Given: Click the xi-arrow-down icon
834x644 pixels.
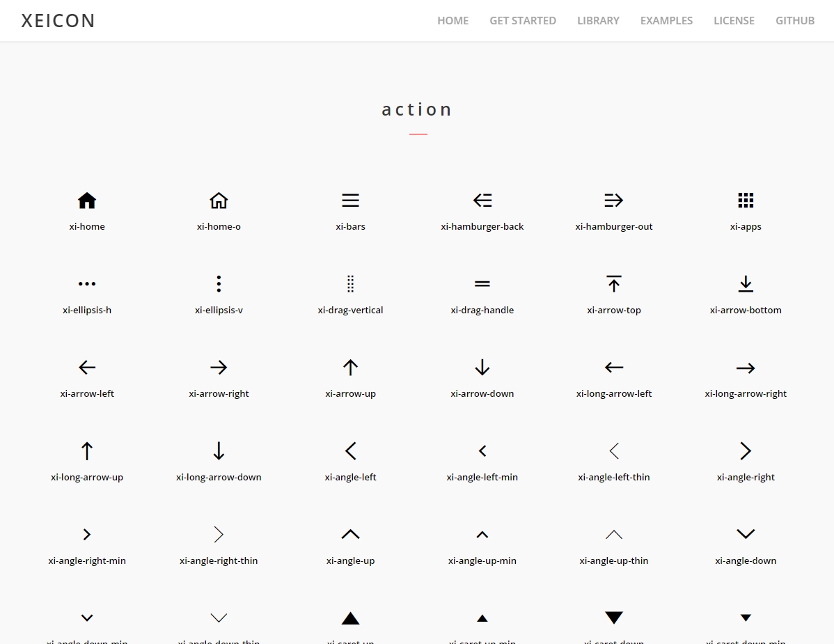Looking at the screenshot, I should [x=482, y=368].
